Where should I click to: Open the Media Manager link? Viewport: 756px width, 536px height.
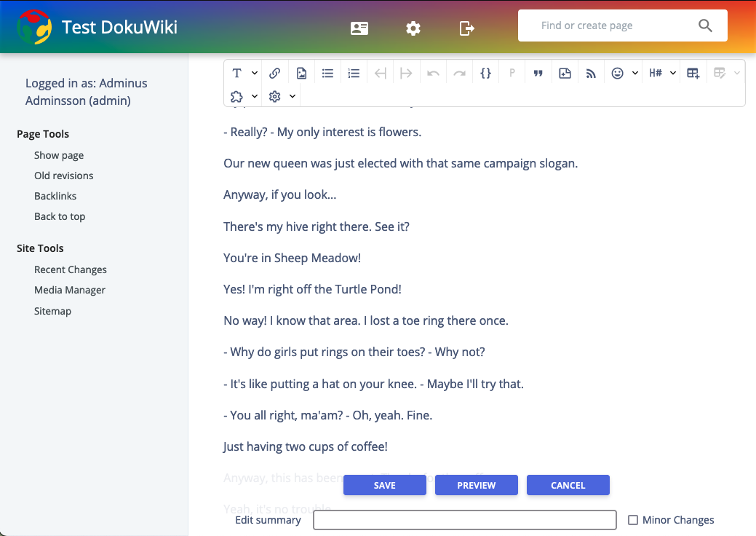[69, 290]
